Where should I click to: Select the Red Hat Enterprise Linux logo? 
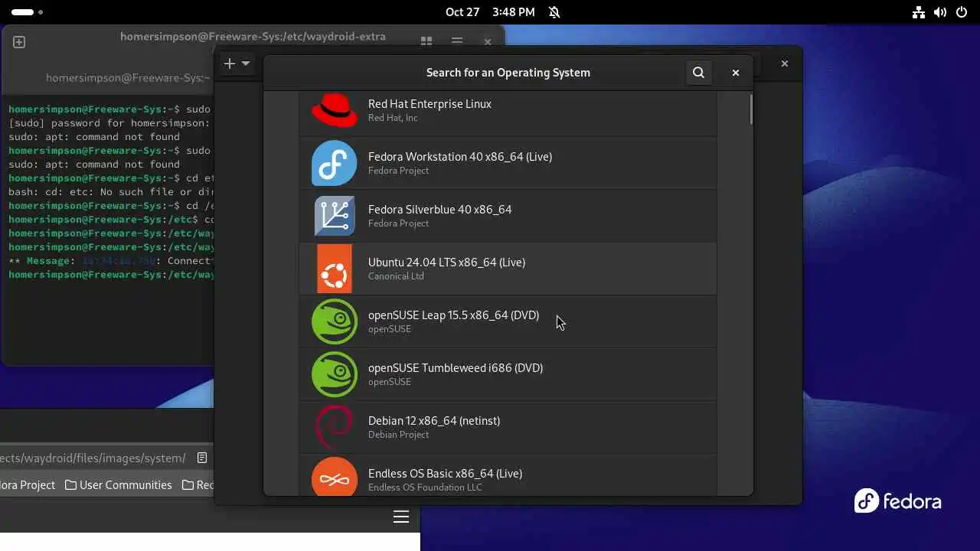point(335,110)
